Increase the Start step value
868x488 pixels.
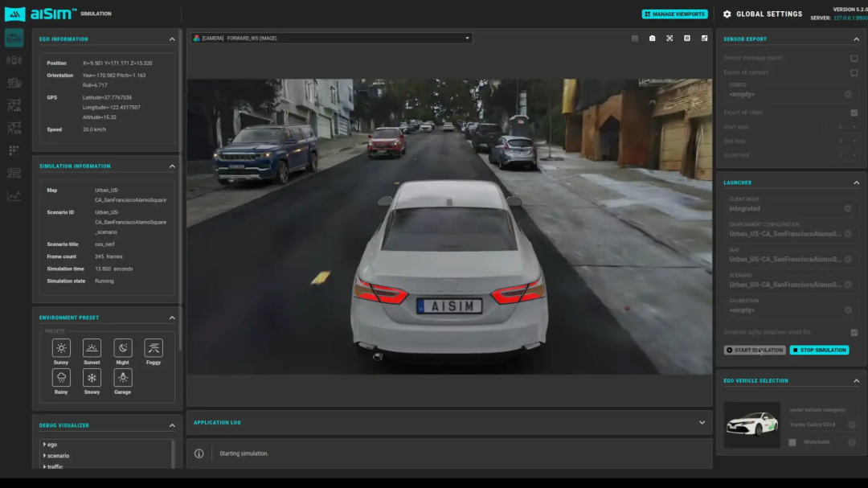pyautogui.click(x=854, y=127)
